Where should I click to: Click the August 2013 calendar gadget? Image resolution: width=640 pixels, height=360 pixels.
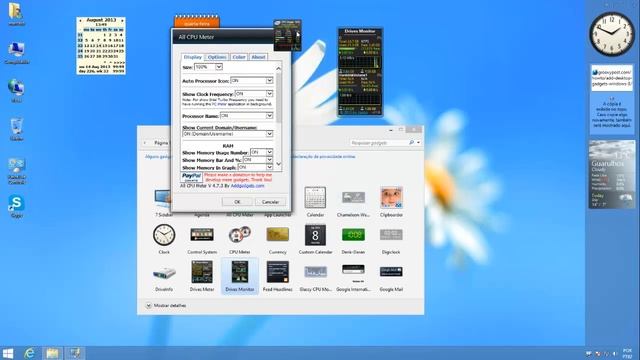[x=101, y=45]
